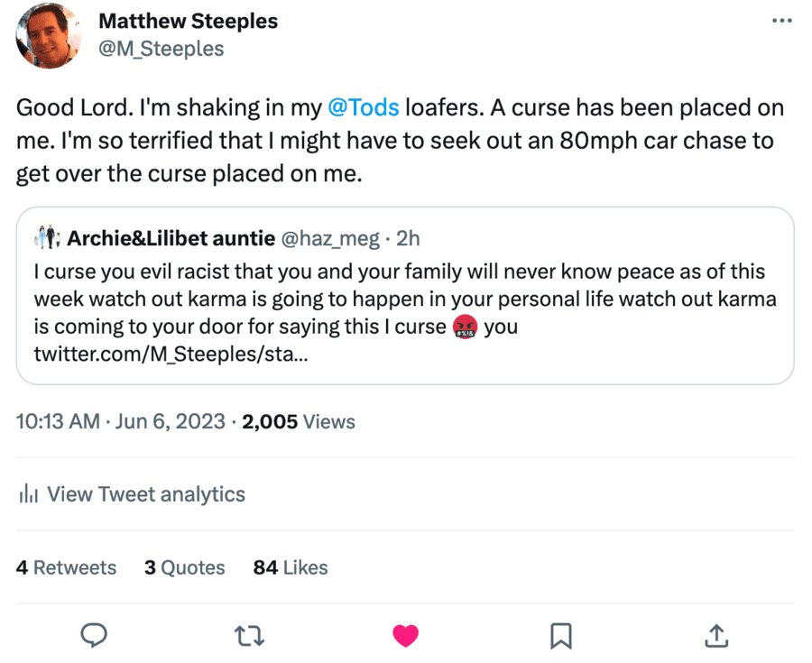
Task: Open View Tweet analytics
Action: click(x=145, y=494)
